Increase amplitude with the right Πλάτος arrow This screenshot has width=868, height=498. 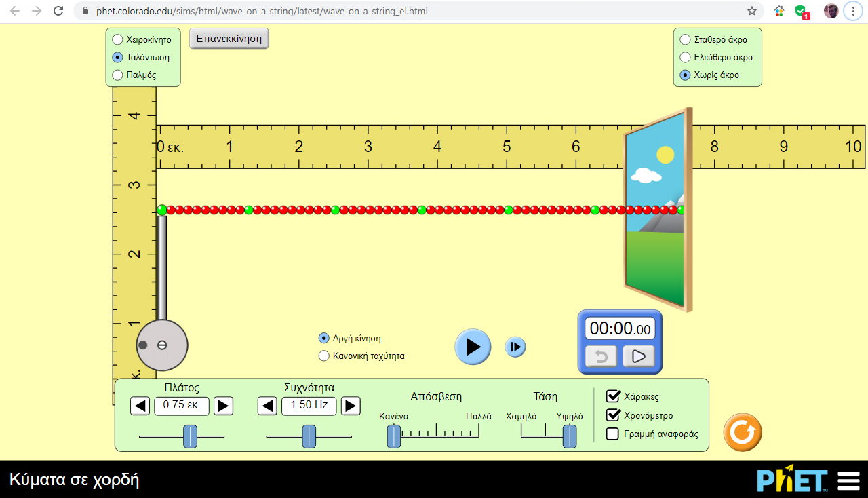click(223, 406)
